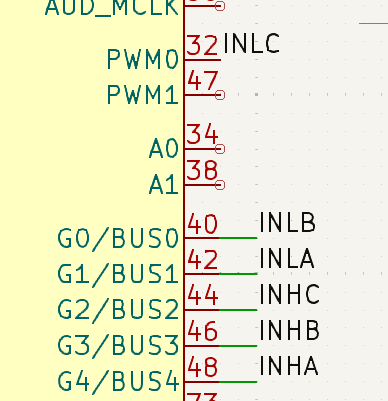Click pin name G3/BUS3
This screenshot has width=388, height=401.
(119, 346)
